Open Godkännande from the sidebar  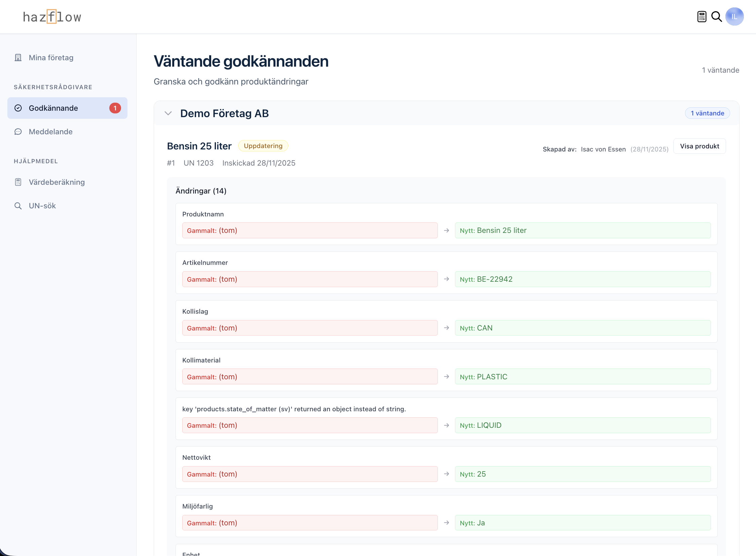coord(54,108)
